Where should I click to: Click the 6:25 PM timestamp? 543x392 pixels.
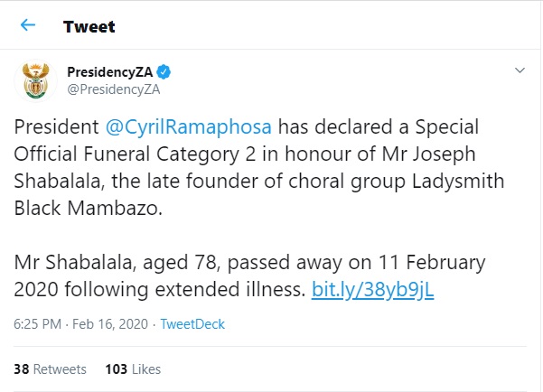pyautogui.click(x=37, y=323)
